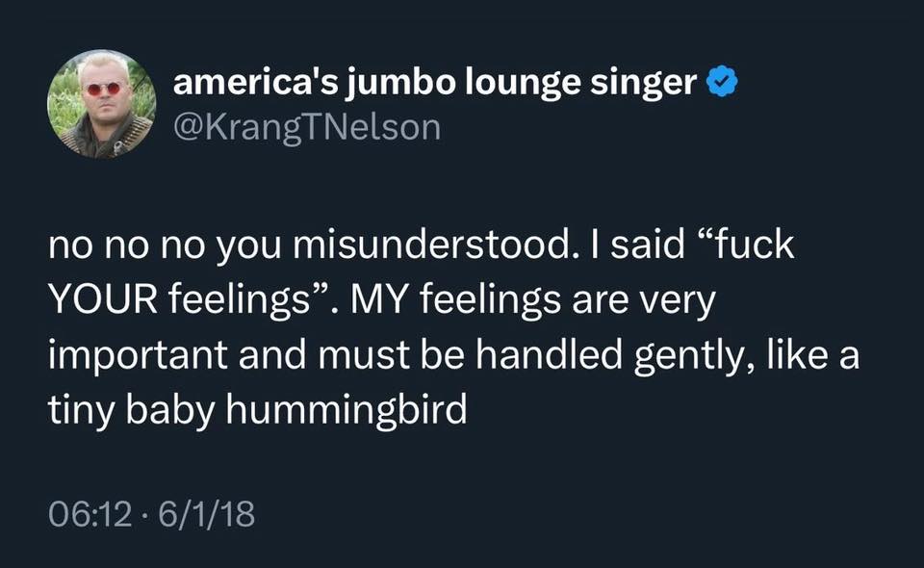Image resolution: width=924 pixels, height=568 pixels.
Task: Open the @KrangTNelson handle link
Action: tap(306, 126)
